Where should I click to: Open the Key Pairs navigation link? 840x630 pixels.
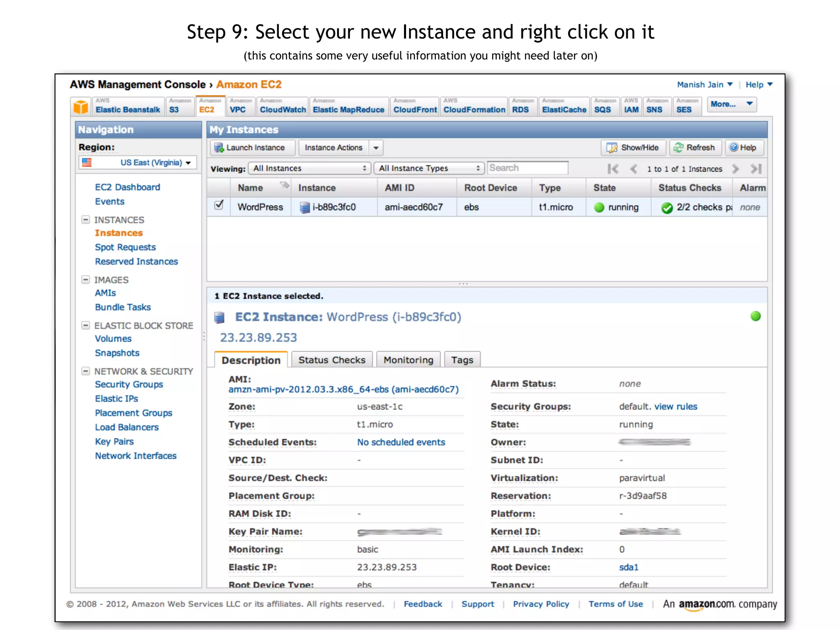coord(114,441)
